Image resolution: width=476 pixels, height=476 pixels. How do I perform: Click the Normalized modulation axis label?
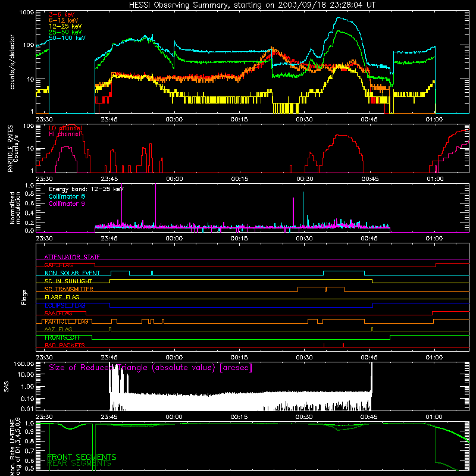(x=15, y=208)
